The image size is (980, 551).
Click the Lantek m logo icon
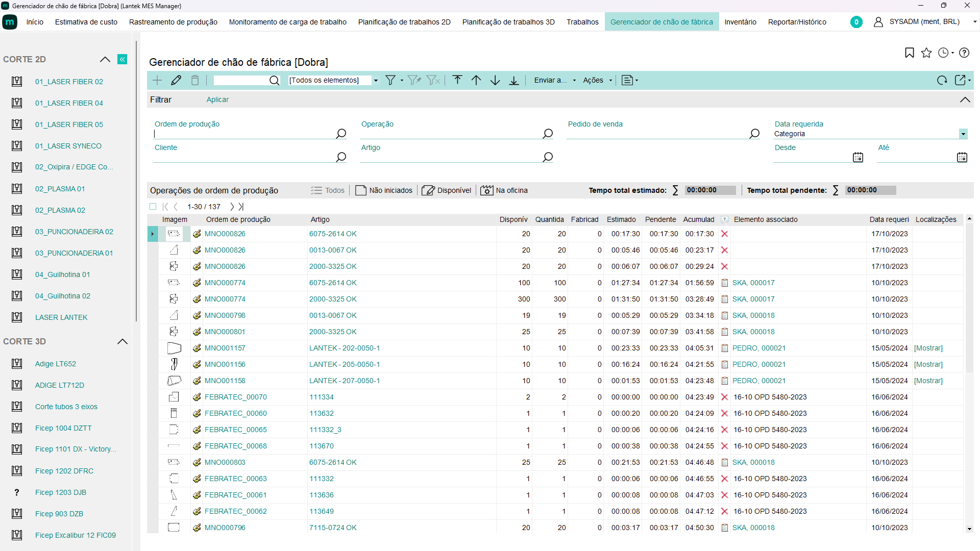10,22
